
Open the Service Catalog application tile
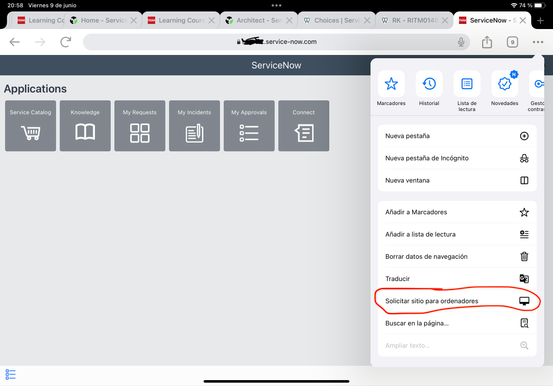coord(30,126)
